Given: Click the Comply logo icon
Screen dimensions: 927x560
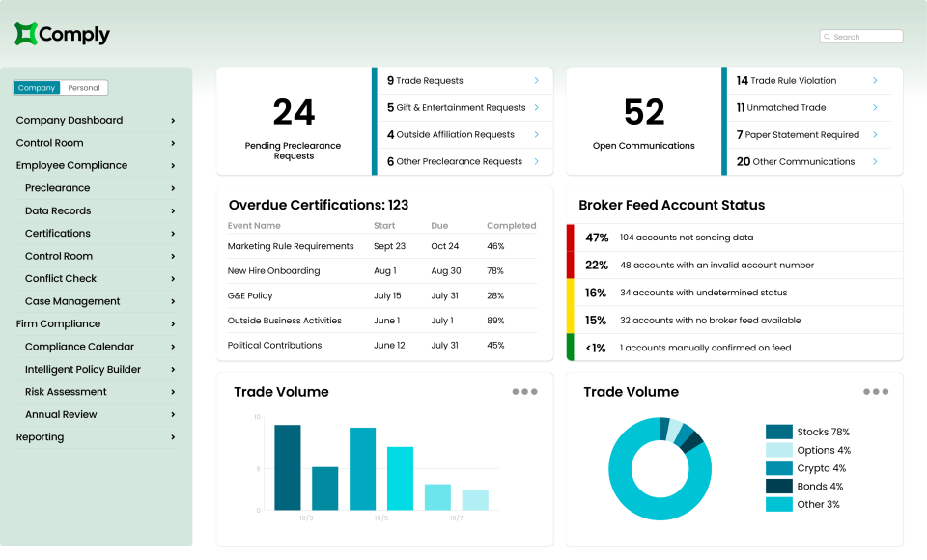Looking at the screenshot, I should point(26,35).
